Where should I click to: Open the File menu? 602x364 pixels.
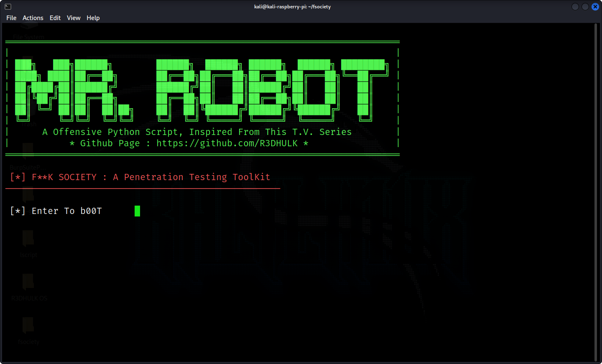[11, 18]
